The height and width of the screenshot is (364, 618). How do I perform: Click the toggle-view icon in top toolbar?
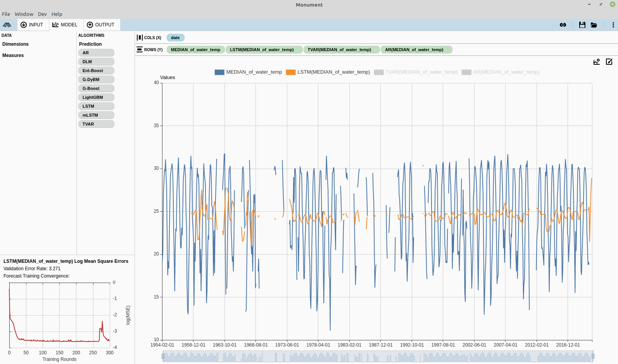pyautogui.click(x=563, y=25)
